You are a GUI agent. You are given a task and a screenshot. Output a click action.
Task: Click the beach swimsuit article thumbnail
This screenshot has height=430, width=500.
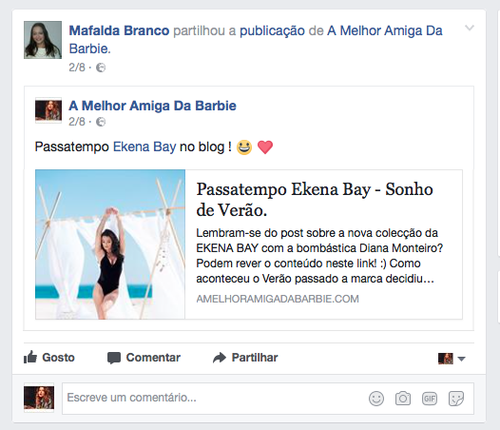click(x=110, y=244)
